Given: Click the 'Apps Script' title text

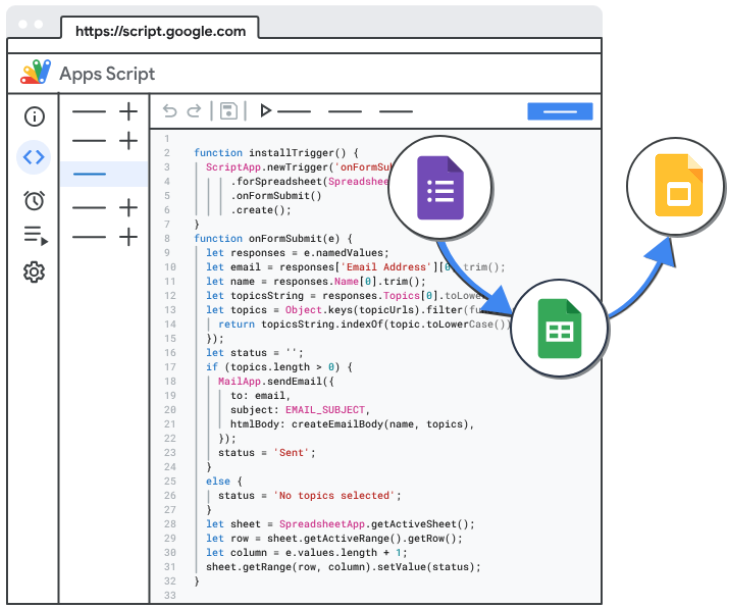Looking at the screenshot, I should tap(107, 74).
